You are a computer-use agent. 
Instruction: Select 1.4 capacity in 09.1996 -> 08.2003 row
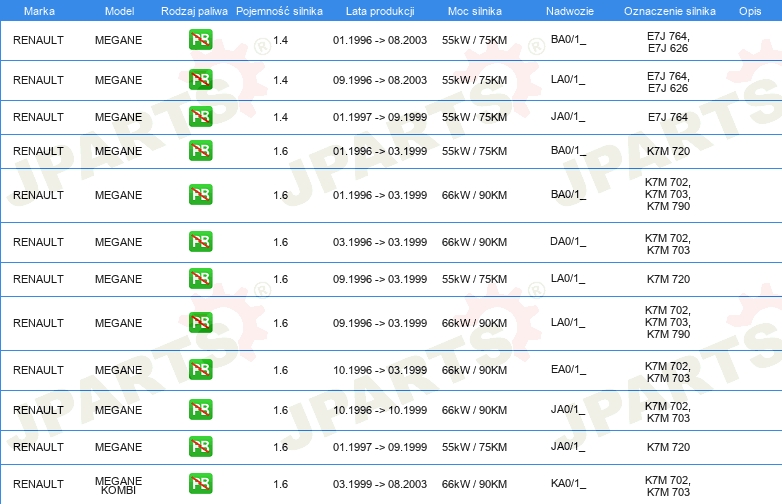coord(280,80)
